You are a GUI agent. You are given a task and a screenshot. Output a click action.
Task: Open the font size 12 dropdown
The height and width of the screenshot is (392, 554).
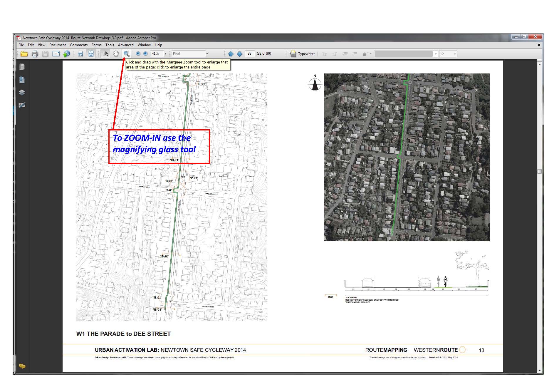coord(455,54)
